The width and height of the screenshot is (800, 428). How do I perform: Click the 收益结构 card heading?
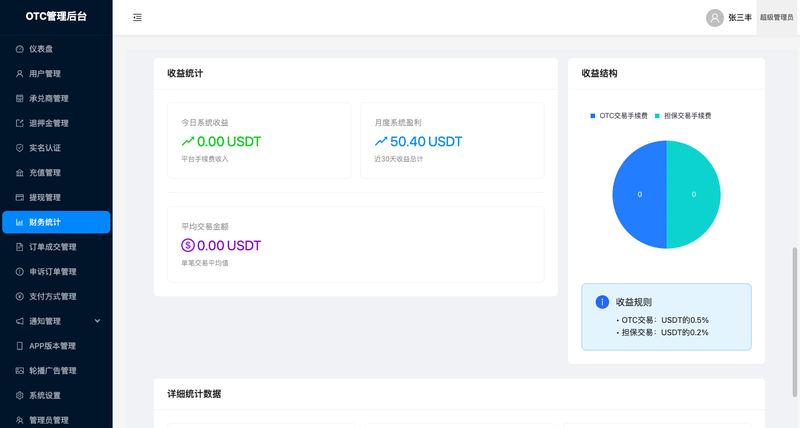[599, 73]
